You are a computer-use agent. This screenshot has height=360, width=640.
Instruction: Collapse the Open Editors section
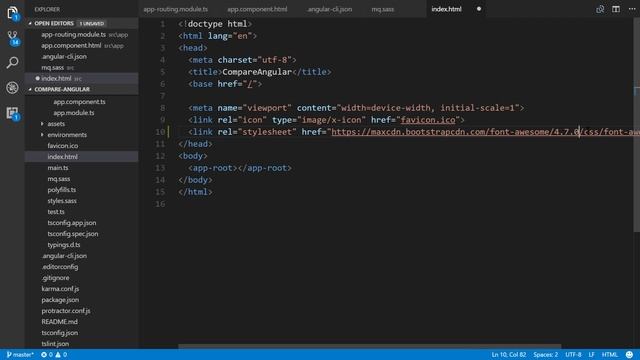pyautogui.click(x=30, y=23)
